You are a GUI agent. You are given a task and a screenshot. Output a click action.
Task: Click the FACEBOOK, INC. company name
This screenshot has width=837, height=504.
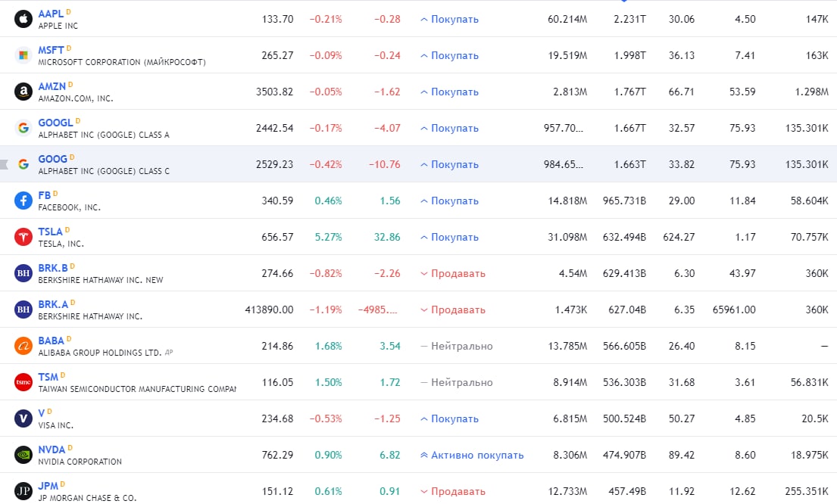pos(69,207)
